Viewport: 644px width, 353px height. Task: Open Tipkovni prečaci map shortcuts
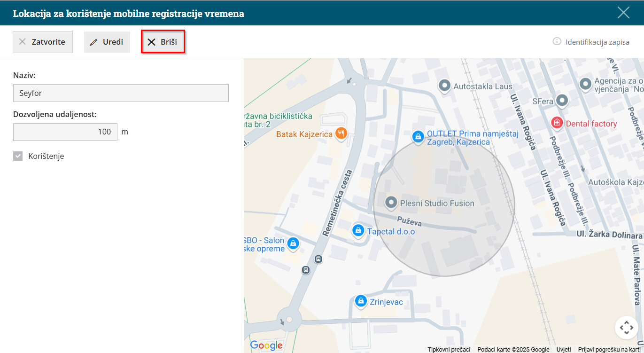[449, 349]
